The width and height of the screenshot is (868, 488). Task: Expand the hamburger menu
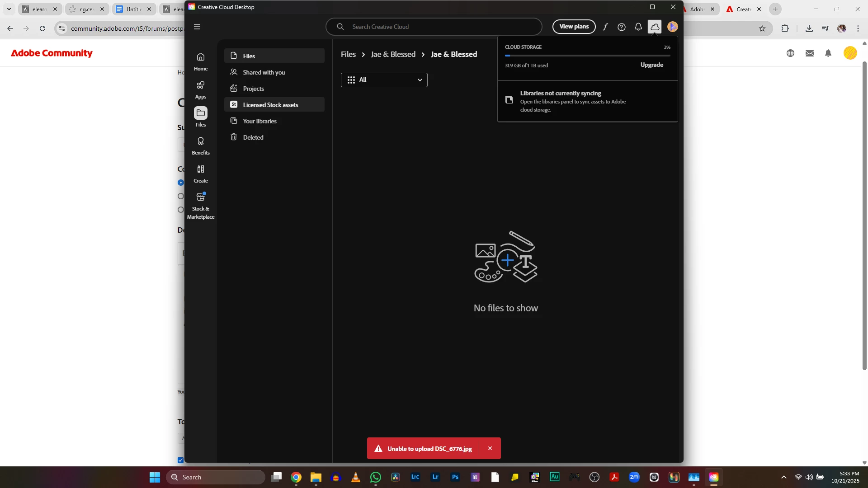tap(197, 27)
